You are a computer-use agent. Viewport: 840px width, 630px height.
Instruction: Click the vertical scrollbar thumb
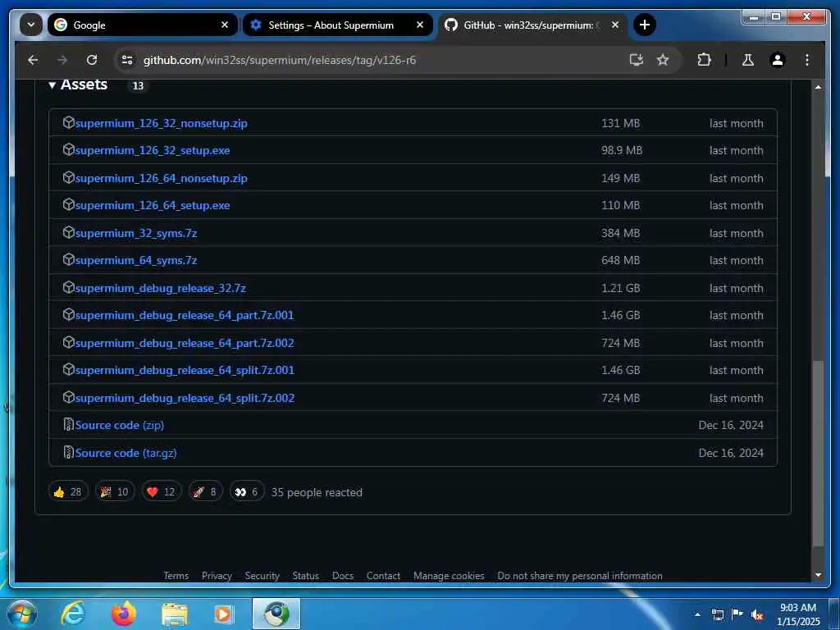click(x=818, y=454)
